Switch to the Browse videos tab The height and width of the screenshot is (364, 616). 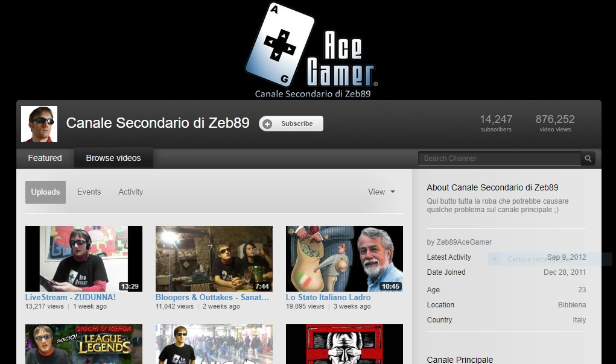click(x=113, y=158)
